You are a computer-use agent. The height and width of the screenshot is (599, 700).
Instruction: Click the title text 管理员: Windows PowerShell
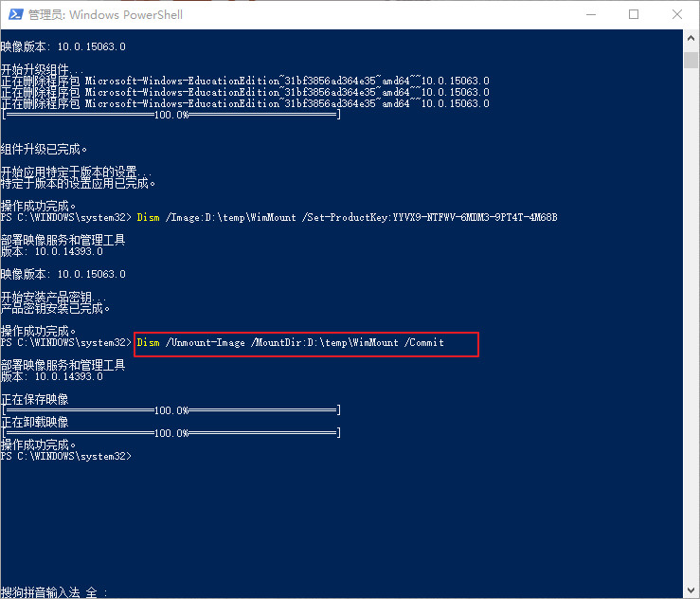tap(105, 15)
